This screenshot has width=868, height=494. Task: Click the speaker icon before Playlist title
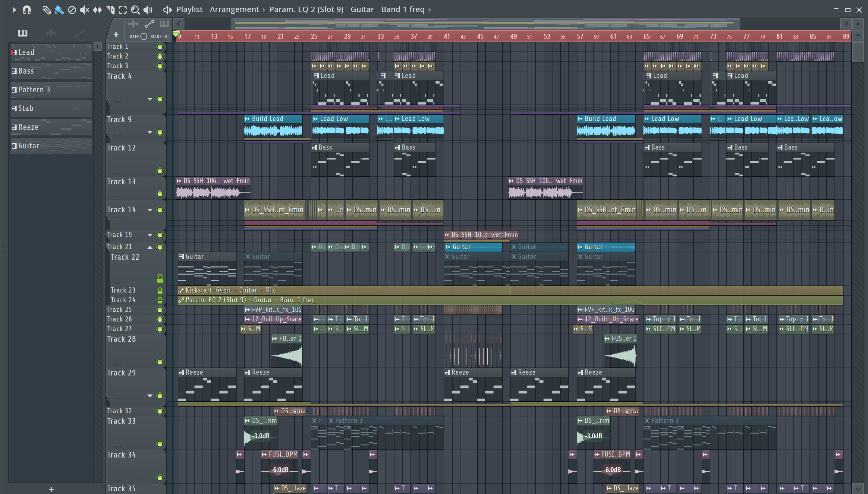tap(167, 10)
